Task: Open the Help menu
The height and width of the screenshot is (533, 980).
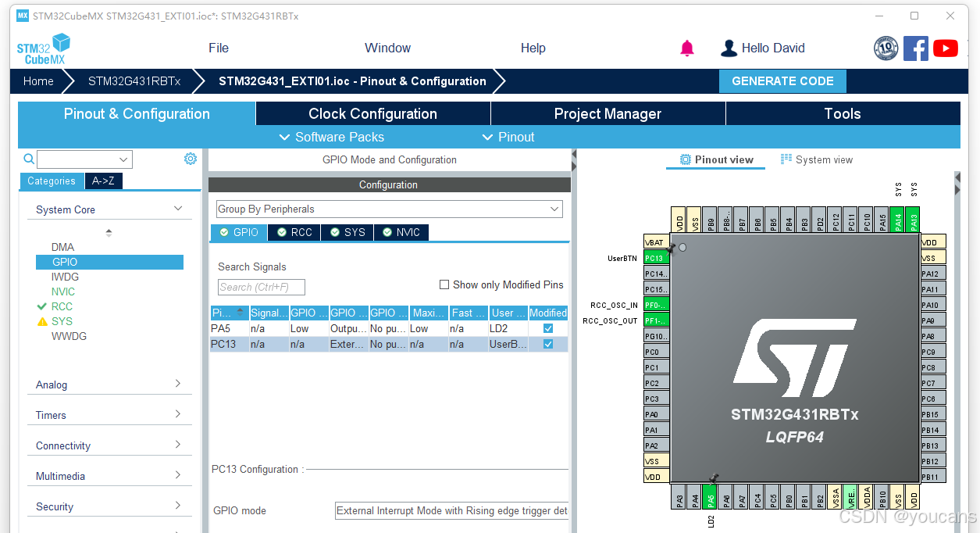Action: point(533,48)
